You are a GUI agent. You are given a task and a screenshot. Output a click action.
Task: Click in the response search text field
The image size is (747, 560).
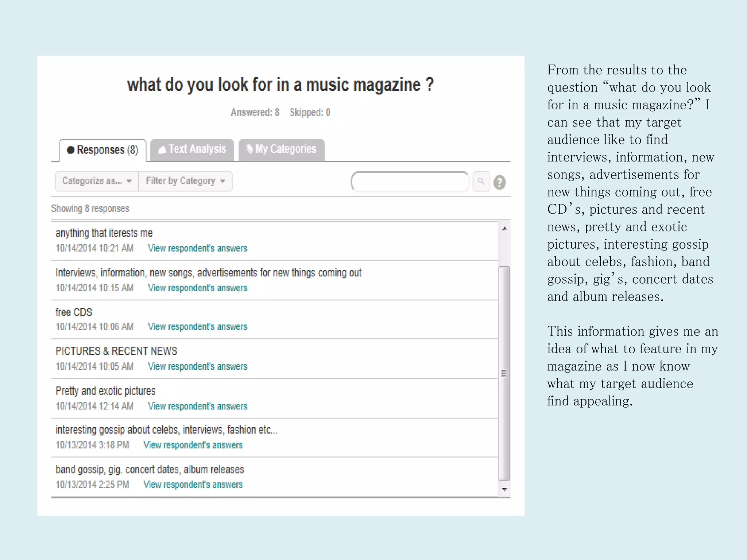coord(410,181)
